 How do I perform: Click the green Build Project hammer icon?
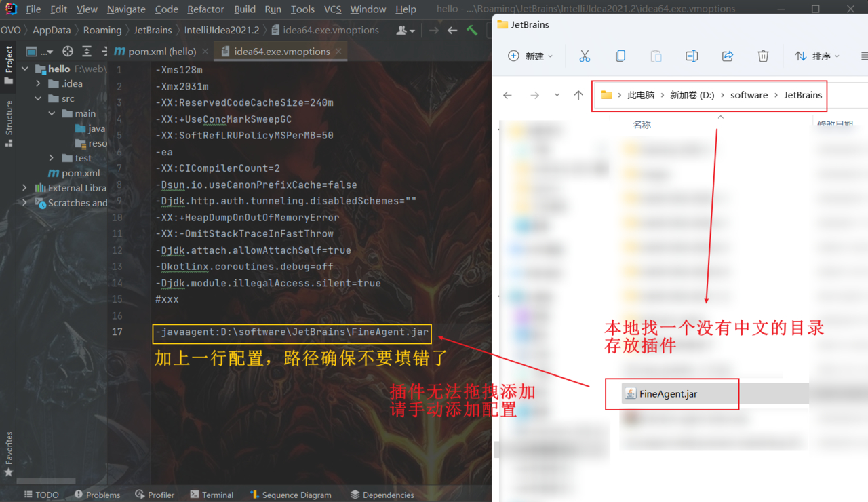click(x=472, y=31)
